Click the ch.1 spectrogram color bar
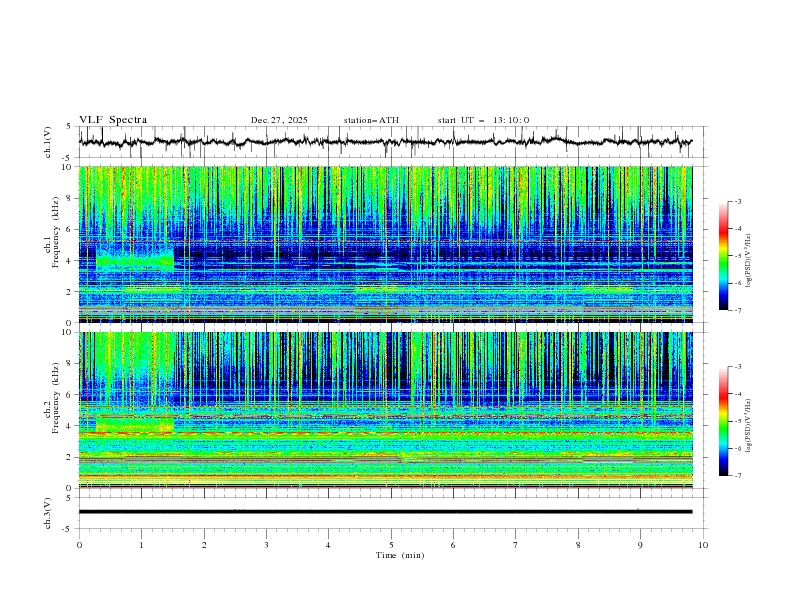The width and height of the screenshot is (792, 612). pyautogui.click(x=723, y=256)
